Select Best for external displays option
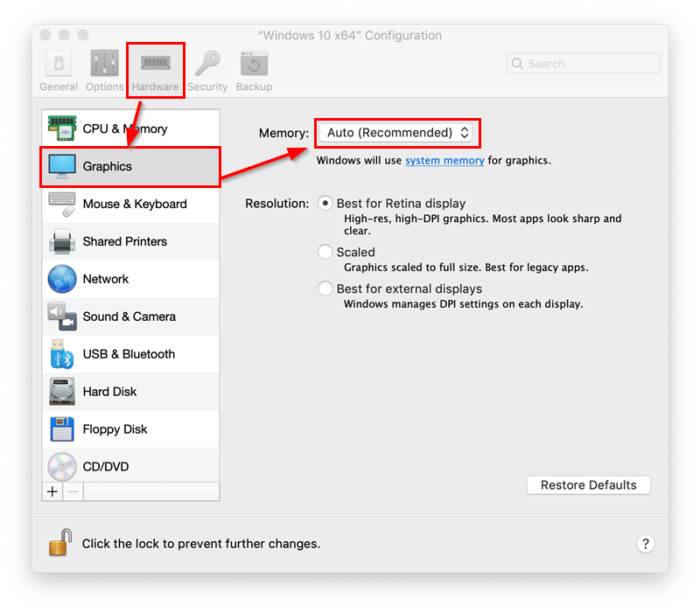Image resolution: width=700 pixels, height=612 pixels. [325, 289]
